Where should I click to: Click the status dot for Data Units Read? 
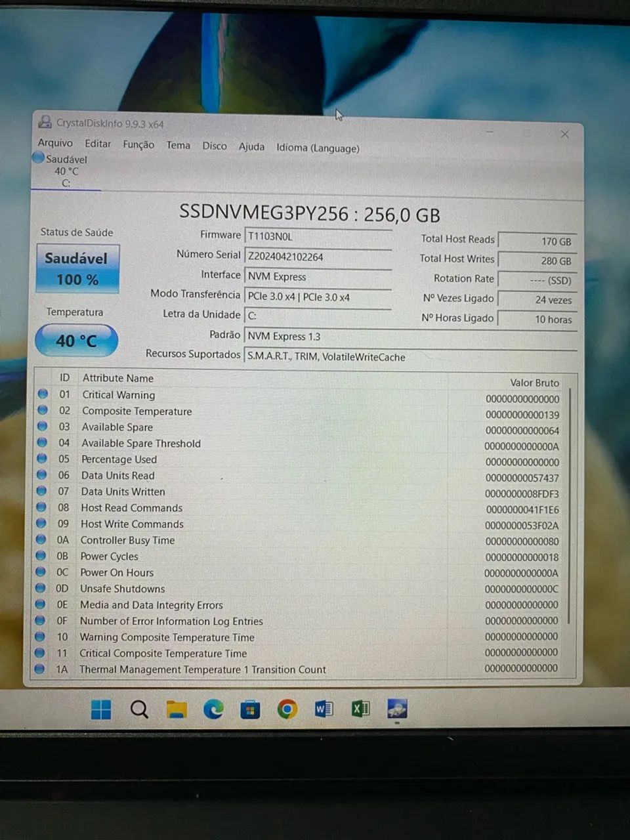tap(42, 474)
